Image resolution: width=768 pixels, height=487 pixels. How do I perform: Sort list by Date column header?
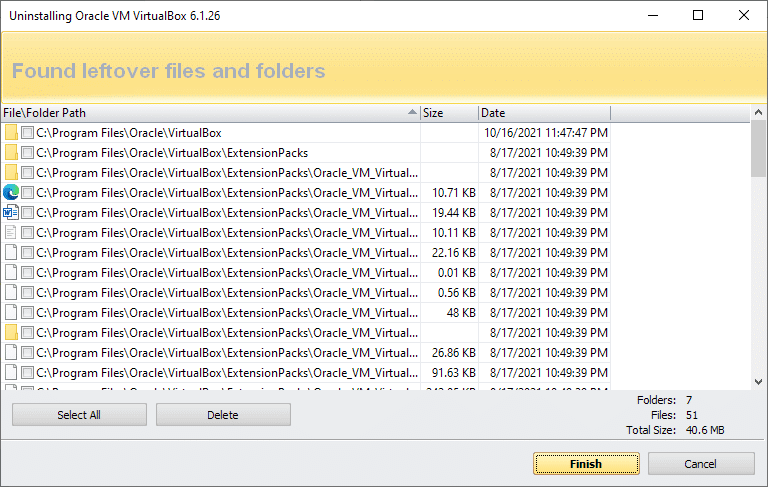click(x=545, y=113)
